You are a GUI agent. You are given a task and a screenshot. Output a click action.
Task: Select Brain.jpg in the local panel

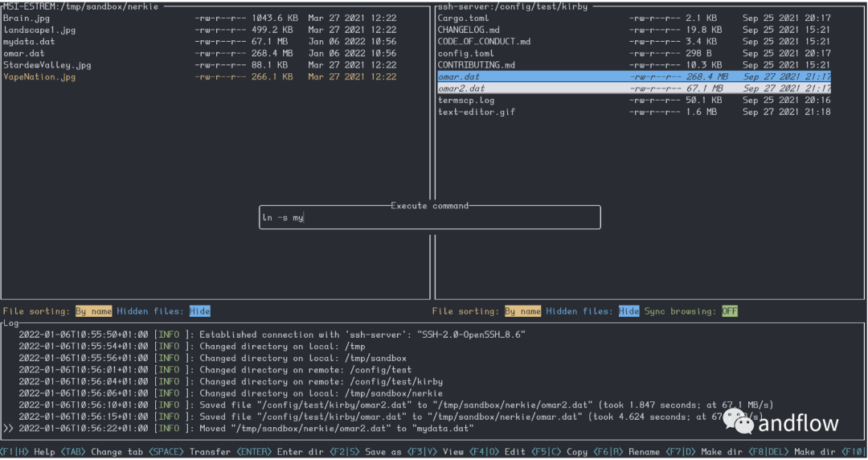(200, 18)
